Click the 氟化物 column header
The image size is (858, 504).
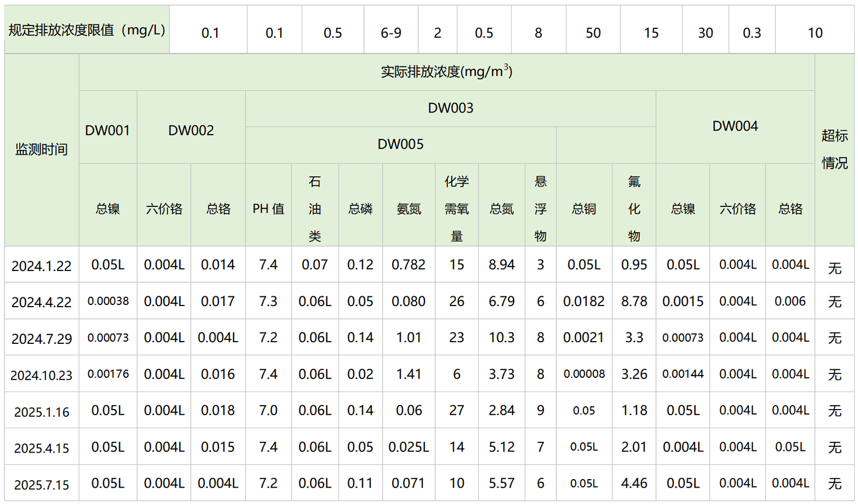coord(634,209)
